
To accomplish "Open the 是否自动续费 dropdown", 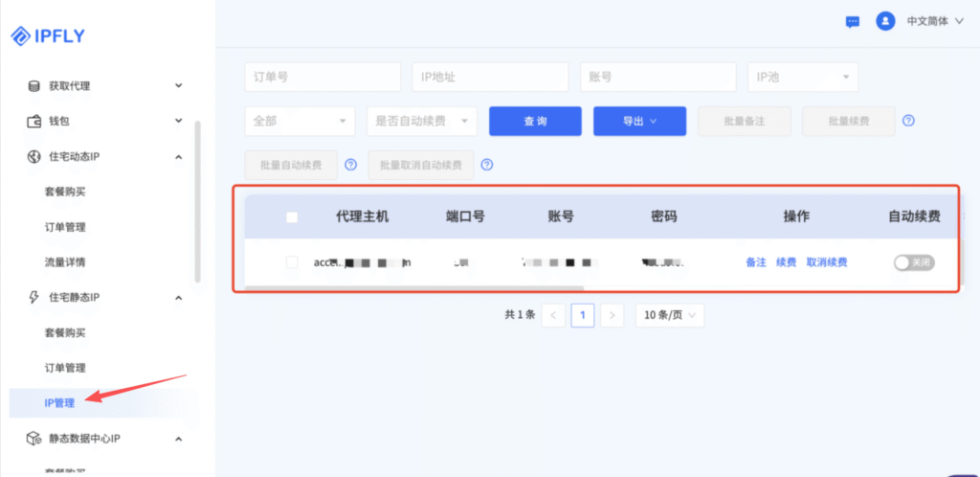I will pyautogui.click(x=422, y=122).
